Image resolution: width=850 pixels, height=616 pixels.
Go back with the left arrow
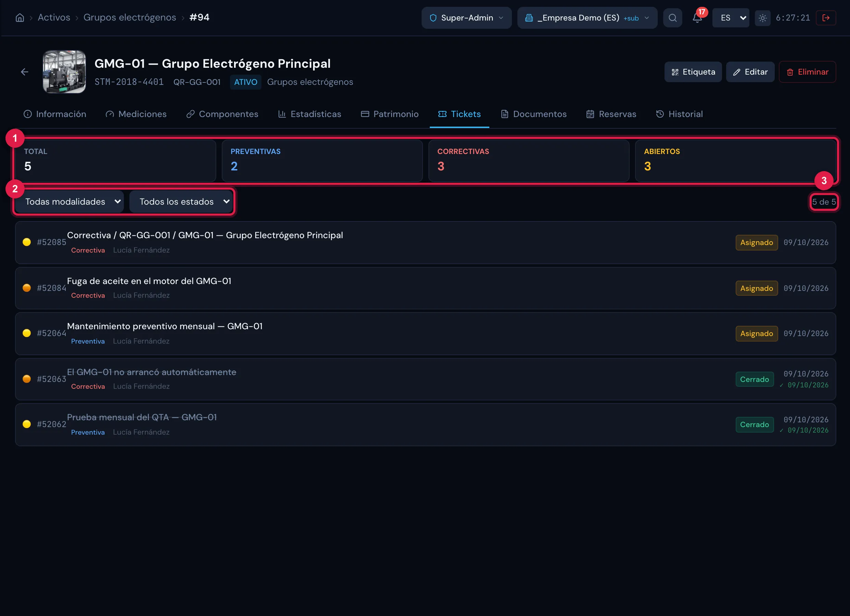pyautogui.click(x=25, y=72)
